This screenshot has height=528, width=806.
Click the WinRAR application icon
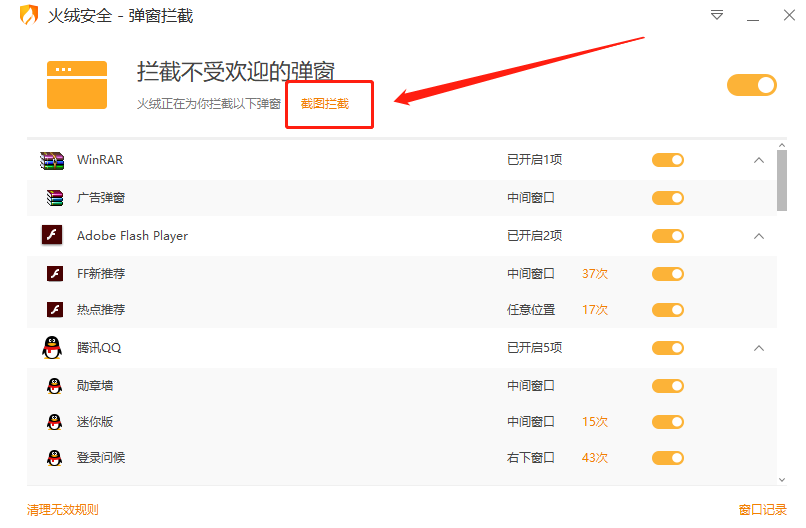52,160
